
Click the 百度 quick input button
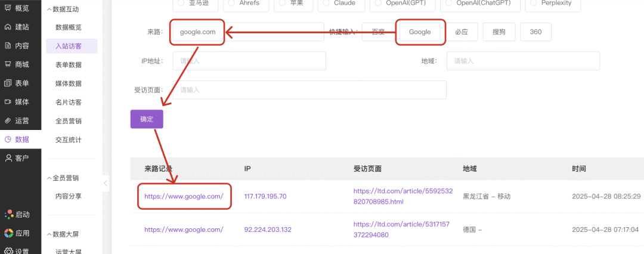click(378, 32)
